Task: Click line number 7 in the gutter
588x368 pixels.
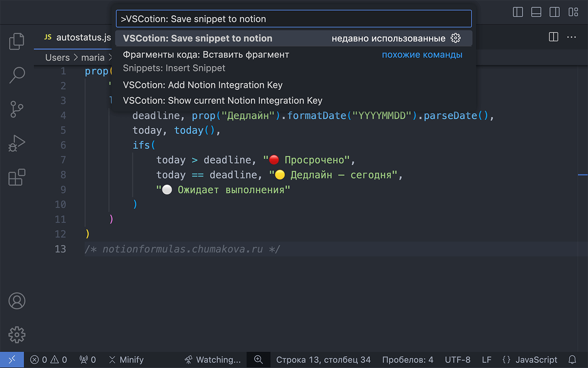Action: coord(63,160)
